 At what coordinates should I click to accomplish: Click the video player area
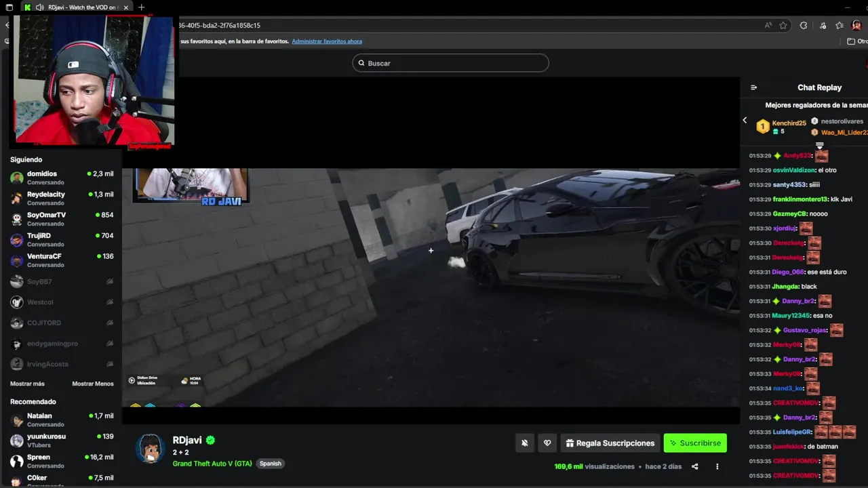click(x=431, y=251)
